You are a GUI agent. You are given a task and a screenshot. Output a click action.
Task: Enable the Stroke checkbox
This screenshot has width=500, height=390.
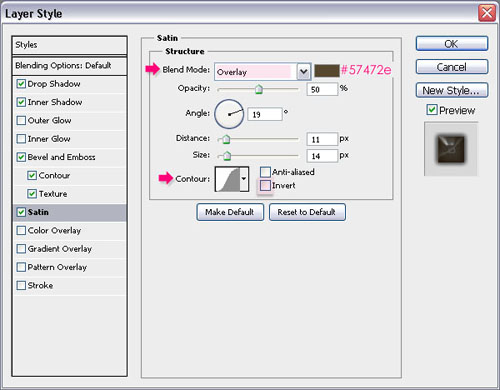(x=21, y=285)
